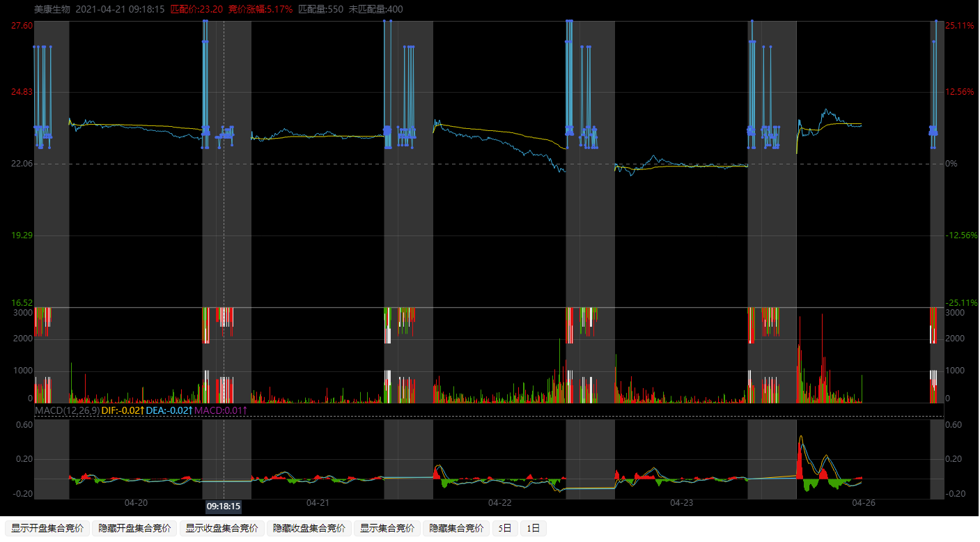Viewport: 980px width, 542px height.
Task: Select the 未匹配量:400 readout
Action: 375,9
